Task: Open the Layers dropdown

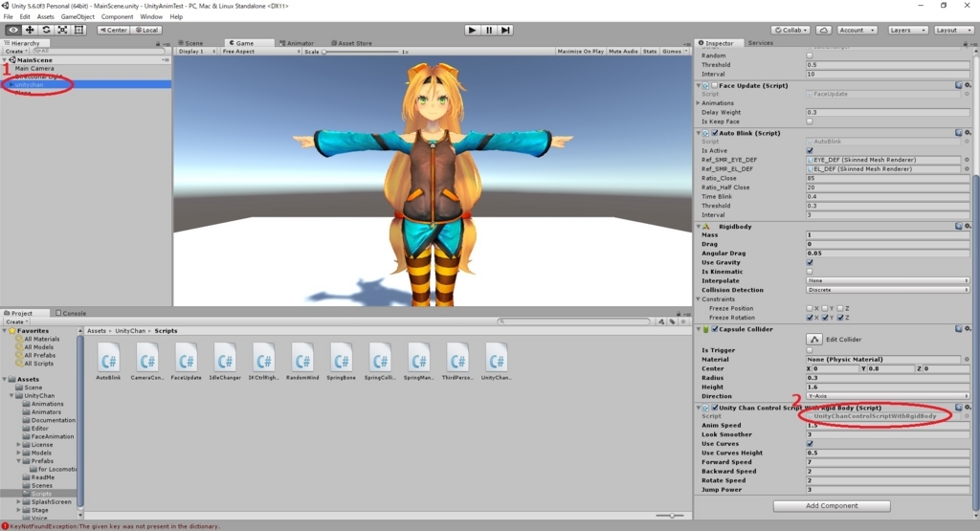Action: pyautogui.click(x=907, y=30)
